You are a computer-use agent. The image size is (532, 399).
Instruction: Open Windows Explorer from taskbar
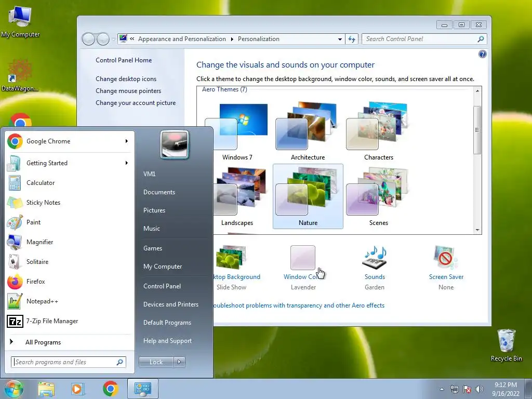pyautogui.click(x=46, y=389)
